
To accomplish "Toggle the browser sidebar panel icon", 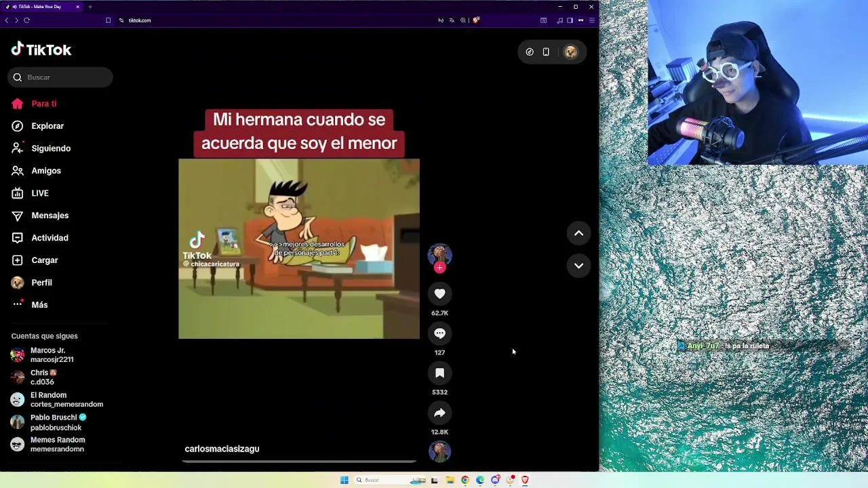I will point(570,20).
